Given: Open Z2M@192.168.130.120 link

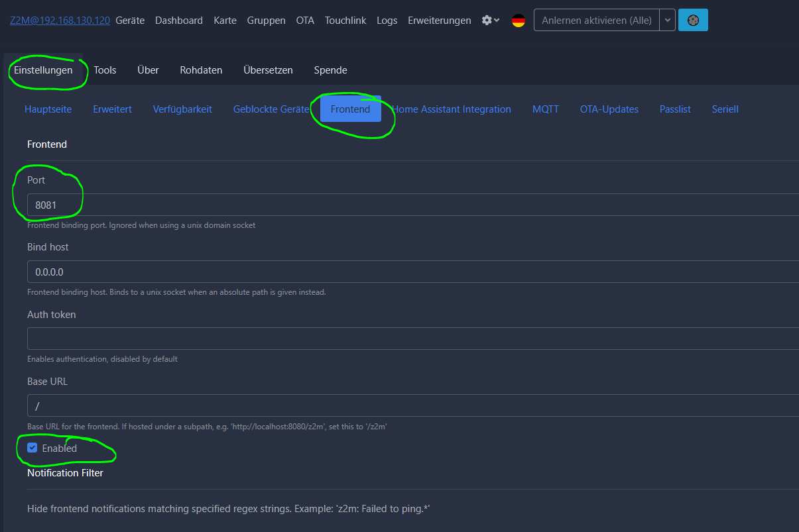Looking at the screenshot, I should [60, 21].
